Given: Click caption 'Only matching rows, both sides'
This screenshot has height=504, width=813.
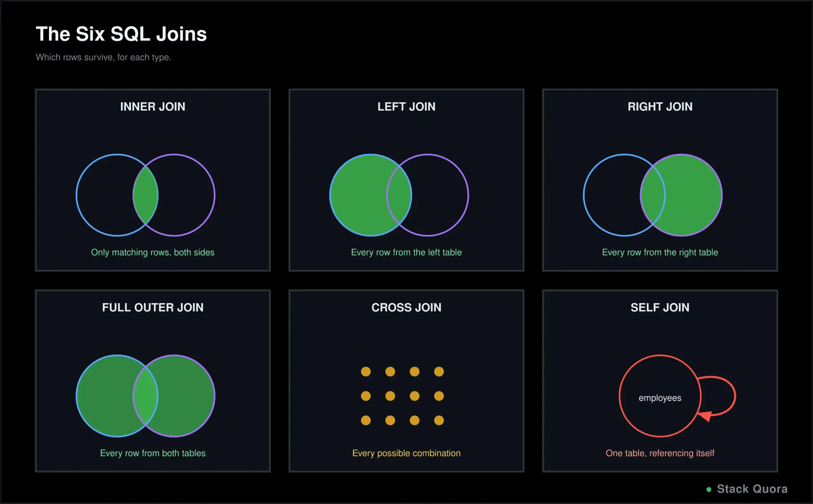Looking at the screenshot, I should (x=153, y=252).
